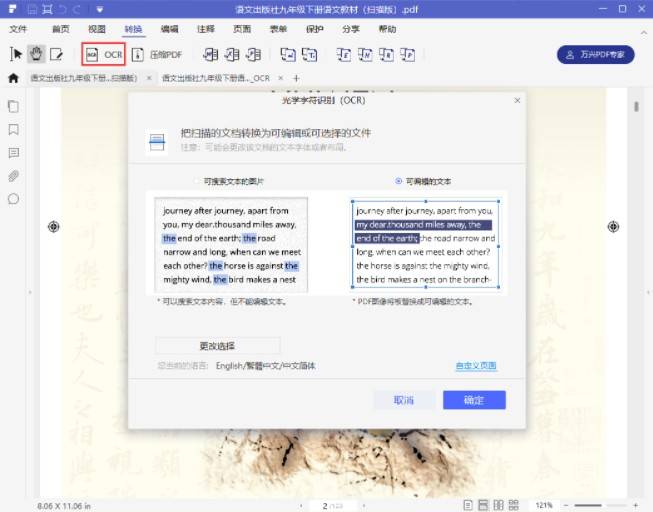Open the bookmarks panel in left sidebar
The height and width of the screenshot is (512, 653).
coord(14,129)
